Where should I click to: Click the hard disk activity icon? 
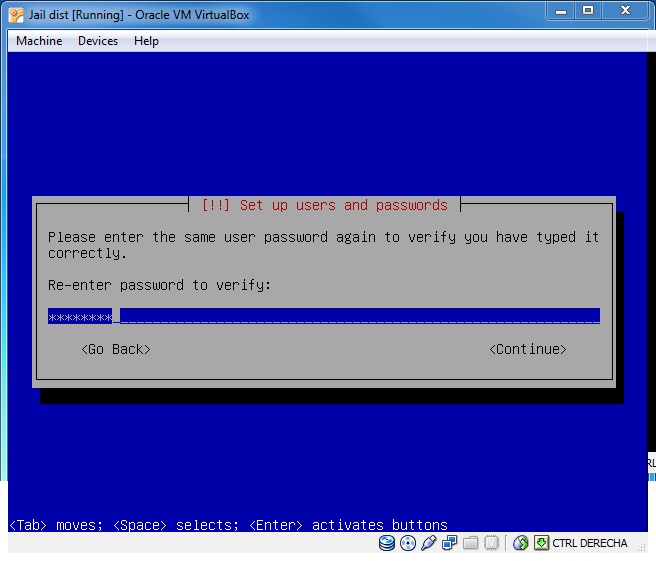point(387,543)
